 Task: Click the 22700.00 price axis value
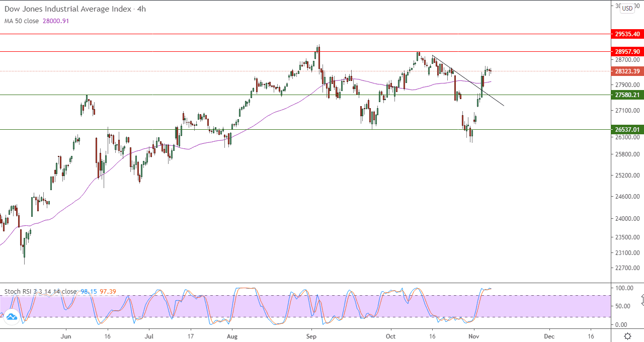tap(627, 268)
